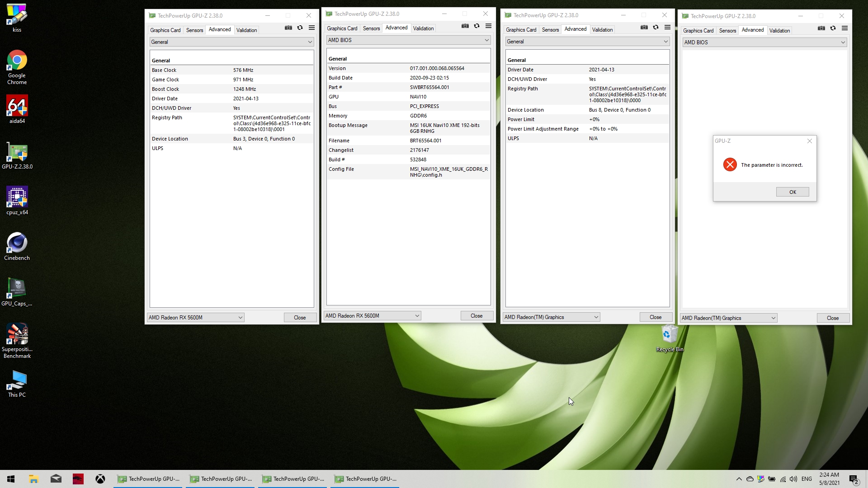The width and height of the screenshot is (868, 488).
Task: Open File Explorer from the taskbar
Action: pos(33,479)
